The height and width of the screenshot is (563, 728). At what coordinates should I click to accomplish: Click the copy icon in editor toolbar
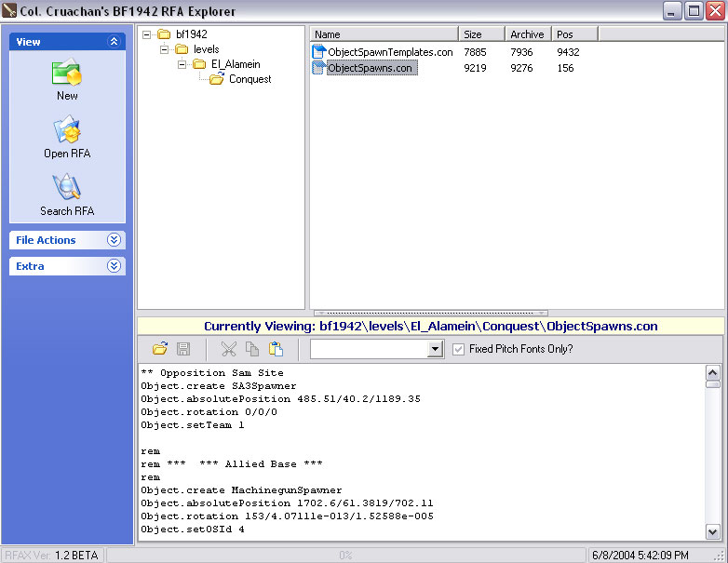(x=252, y=349)
